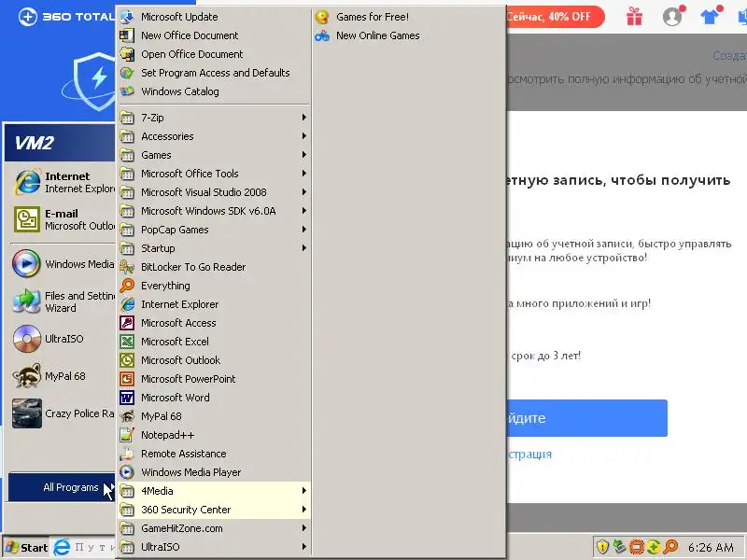Open Windows Media Player pinned Start item

(61, 264)
